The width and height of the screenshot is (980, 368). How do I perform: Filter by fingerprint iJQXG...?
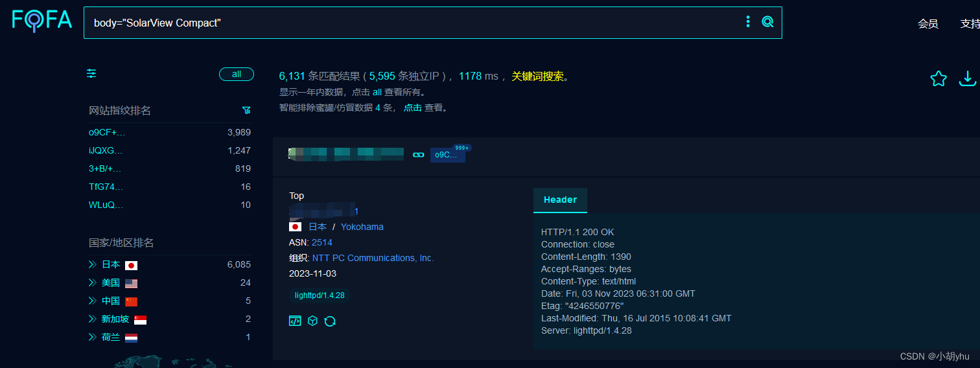click(106, 150)
